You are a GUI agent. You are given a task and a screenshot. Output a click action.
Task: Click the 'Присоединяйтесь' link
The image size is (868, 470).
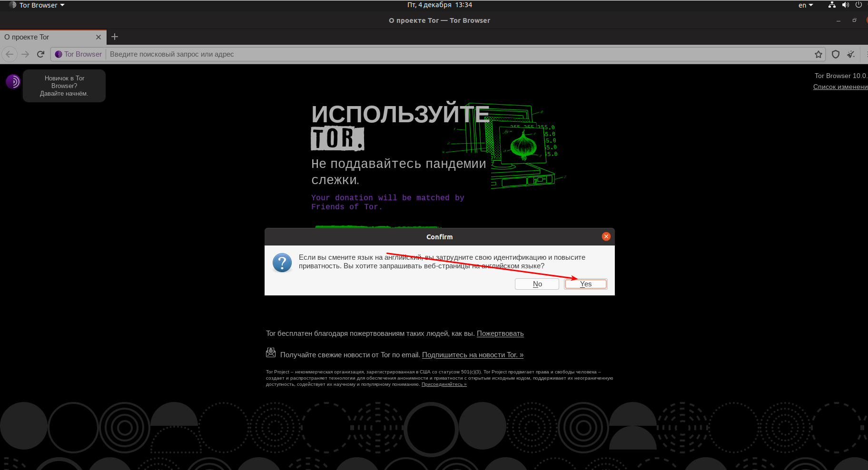pyautogui.click(x=444, y=384)
